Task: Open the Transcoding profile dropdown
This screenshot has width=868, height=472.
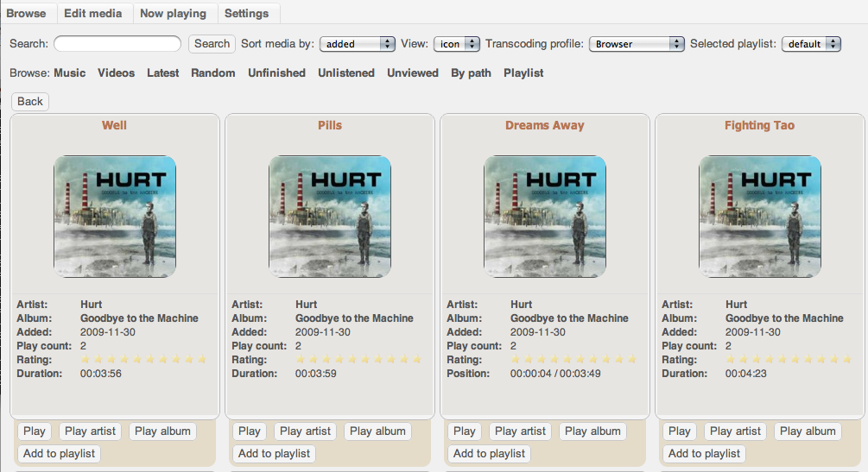Action: 637,44
